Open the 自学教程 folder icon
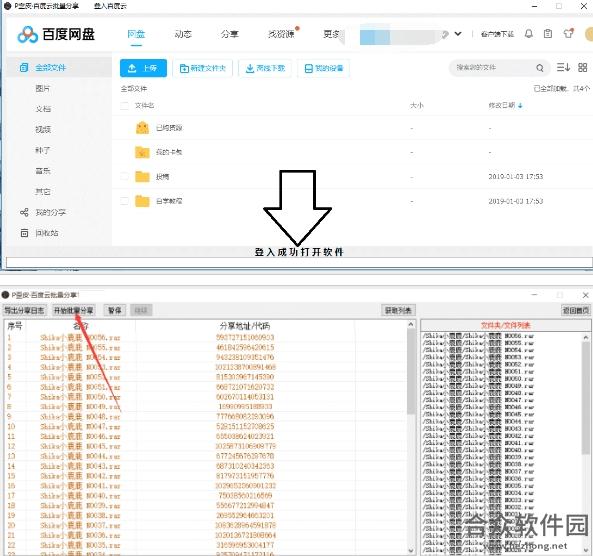Image resolution: width=593 pixels, height=556 pixels. pyautogui.click(x=142, y=201)
